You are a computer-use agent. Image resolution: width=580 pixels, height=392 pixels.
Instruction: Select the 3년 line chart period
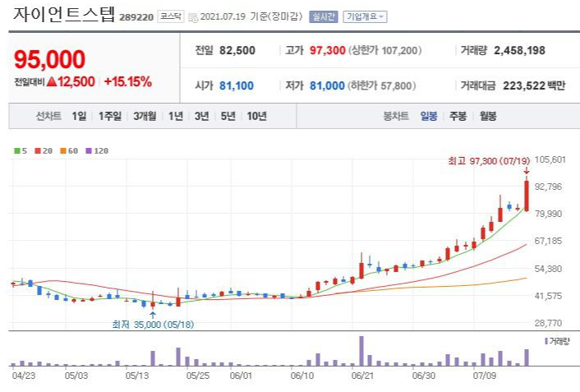click(x=201, y=116)
